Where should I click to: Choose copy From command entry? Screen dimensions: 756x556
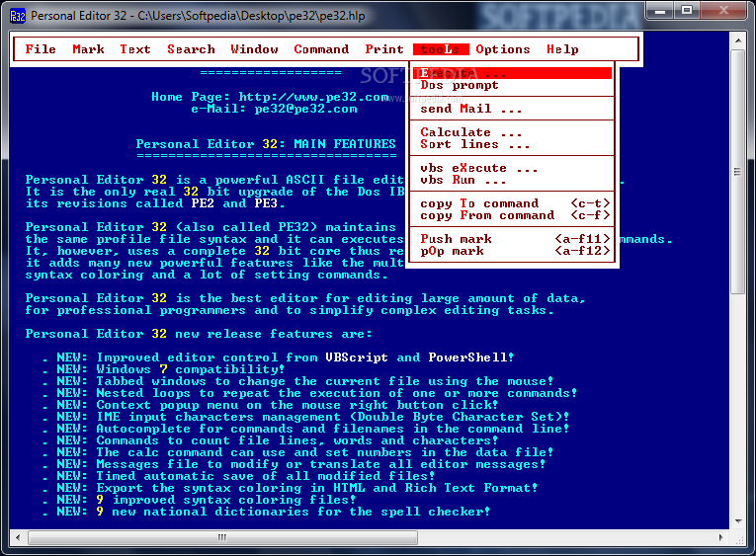click(x=512, y=215)
